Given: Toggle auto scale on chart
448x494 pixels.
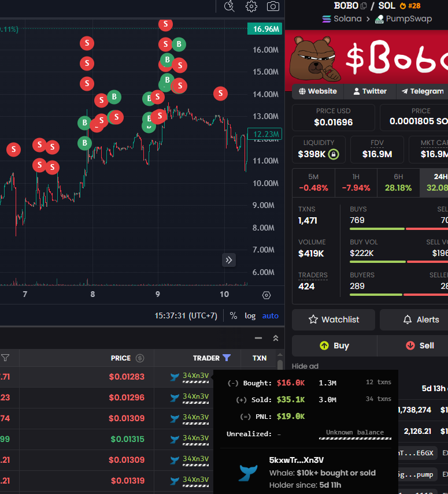Looking at the screenshot, I should pyautogui.click(x=271, y=315).
